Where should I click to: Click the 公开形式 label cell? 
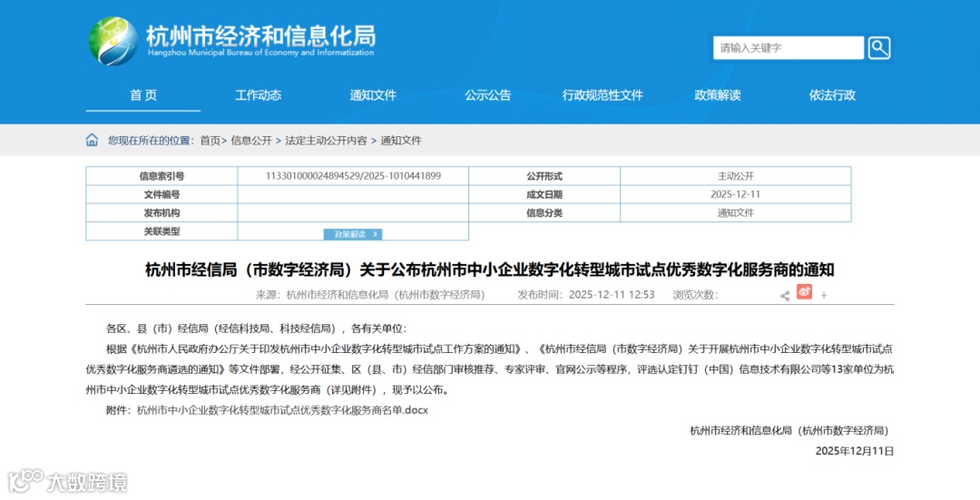pyautogui.click(x=544, y=176)
